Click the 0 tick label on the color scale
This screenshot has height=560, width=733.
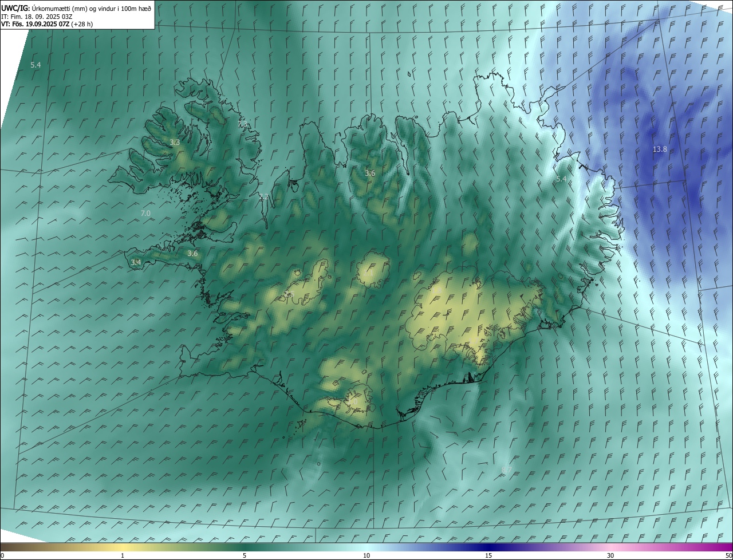2,556
